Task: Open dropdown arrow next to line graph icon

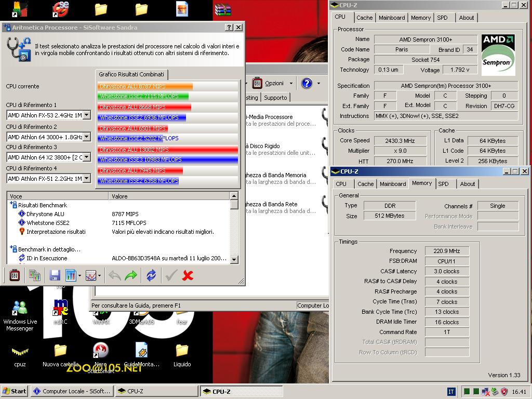Action: click(x=99, y=275)
